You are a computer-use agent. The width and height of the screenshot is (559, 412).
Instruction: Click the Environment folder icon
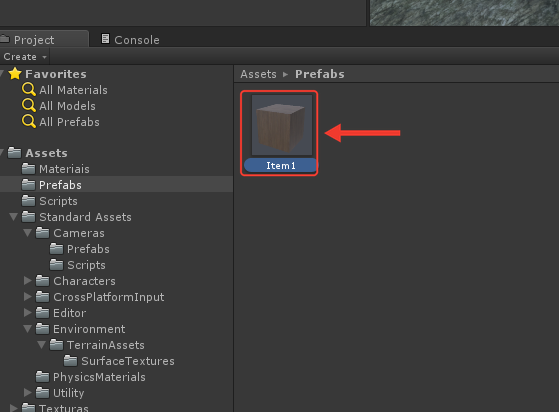point(42,328)
